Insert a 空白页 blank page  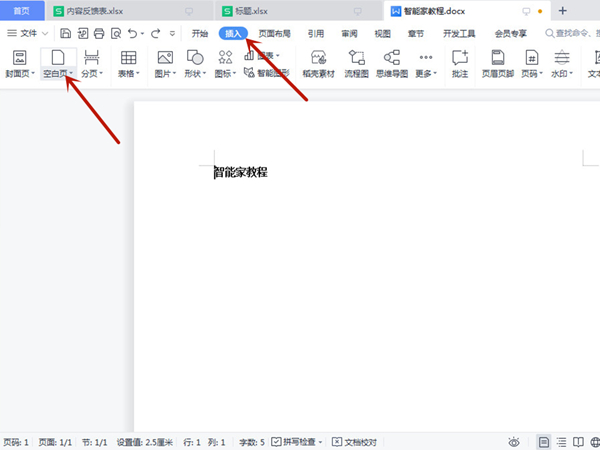pos(57,58)
